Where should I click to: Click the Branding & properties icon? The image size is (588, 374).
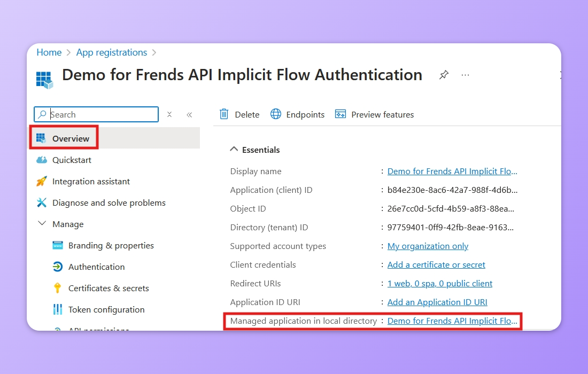pos(57,245)
